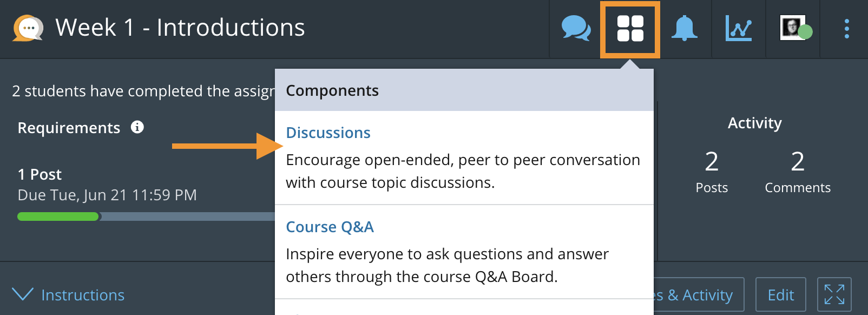This screenshot has width=868, height=315.
Task: Click the Week 1 - Introductions title
Action: pos(180,28)
